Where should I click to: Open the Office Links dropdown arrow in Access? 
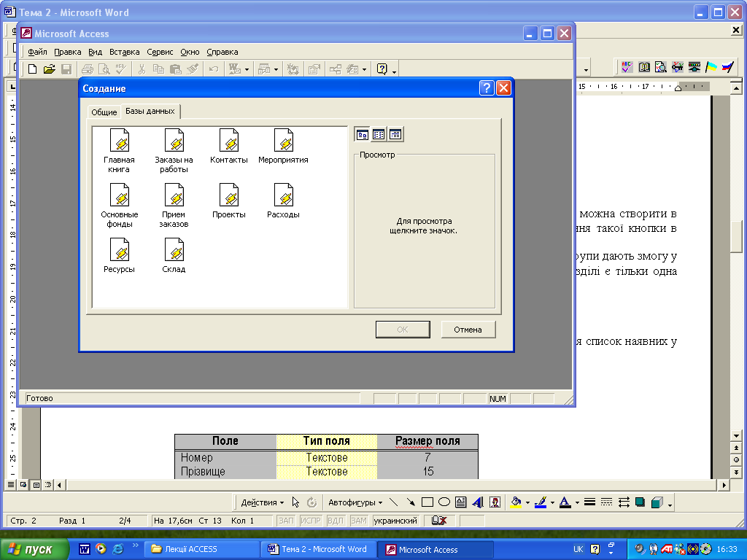pos(247,69)
